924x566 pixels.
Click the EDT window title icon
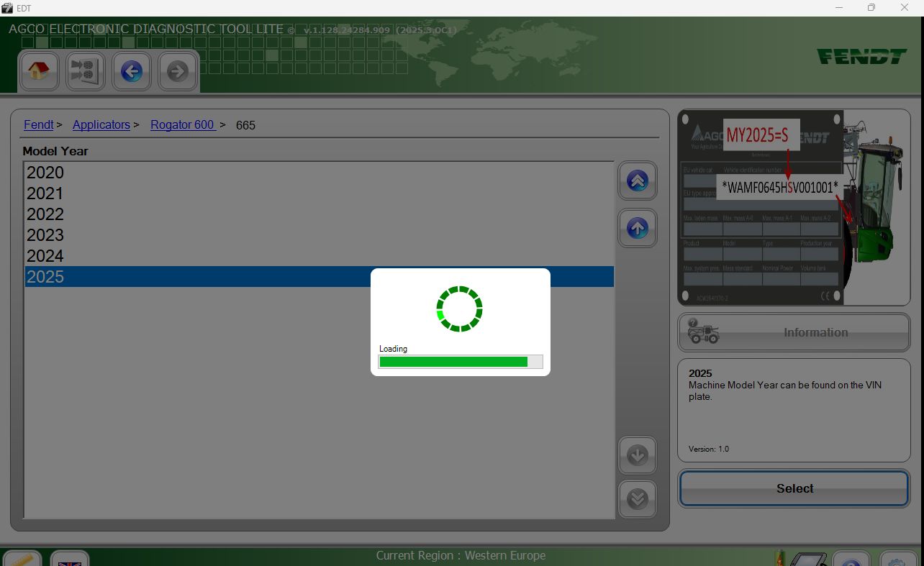(7, 8)
